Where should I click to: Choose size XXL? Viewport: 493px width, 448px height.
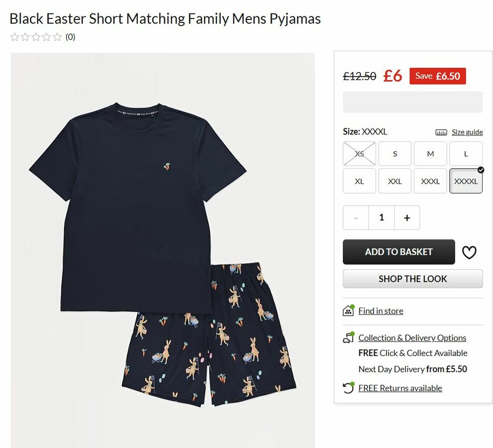tap(395, 181)
